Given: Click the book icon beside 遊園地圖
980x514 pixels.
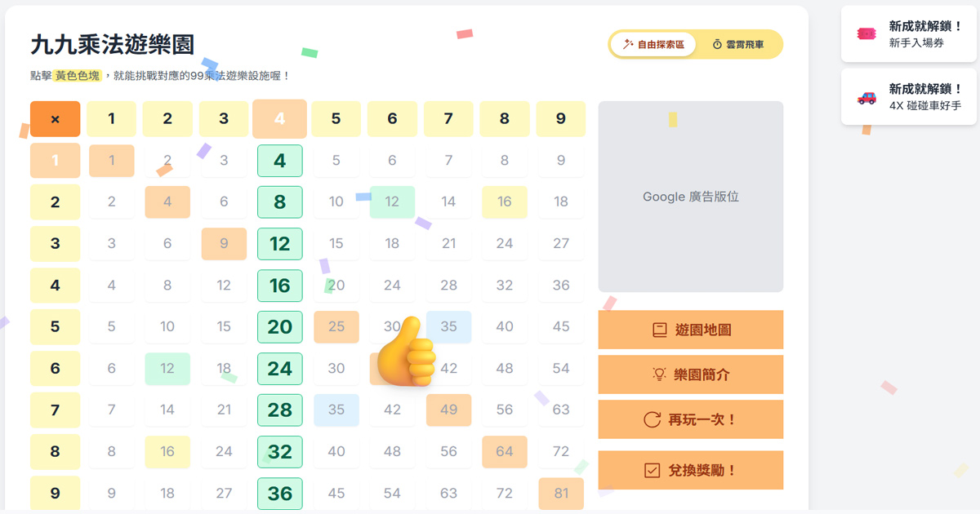Looking at the screenshot, I should pyautogui.click(x=660, y=330).
